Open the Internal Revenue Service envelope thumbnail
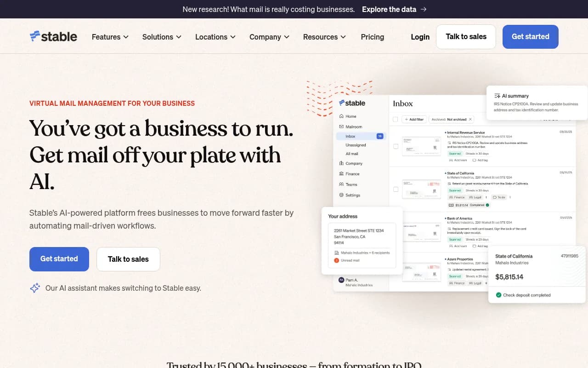This screenshot has width=588, height=368. pos(421,146)
